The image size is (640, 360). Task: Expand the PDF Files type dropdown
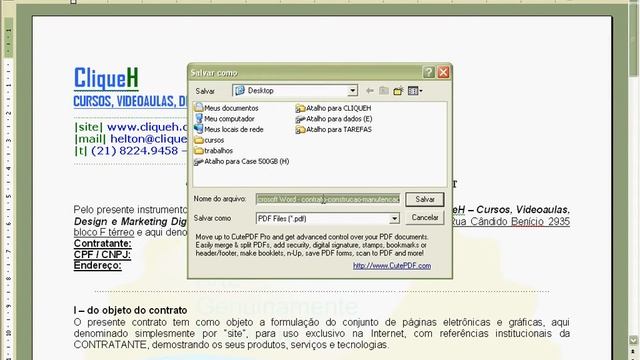394,219
